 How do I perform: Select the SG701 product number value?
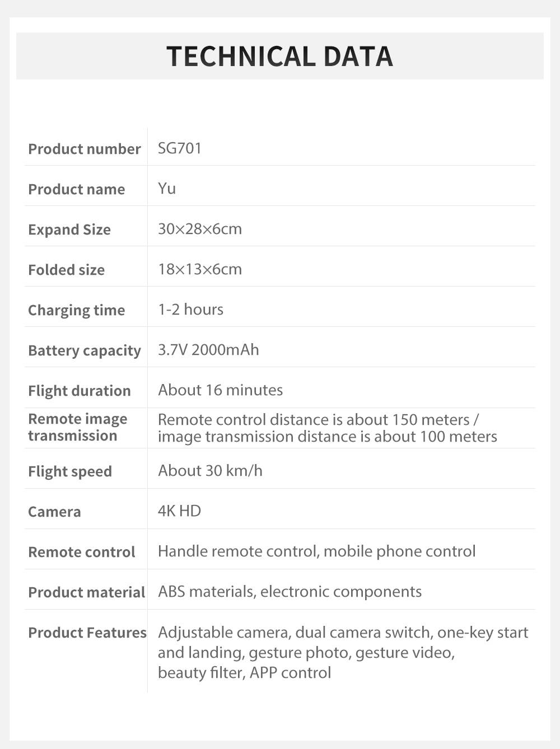click(180, 148)
